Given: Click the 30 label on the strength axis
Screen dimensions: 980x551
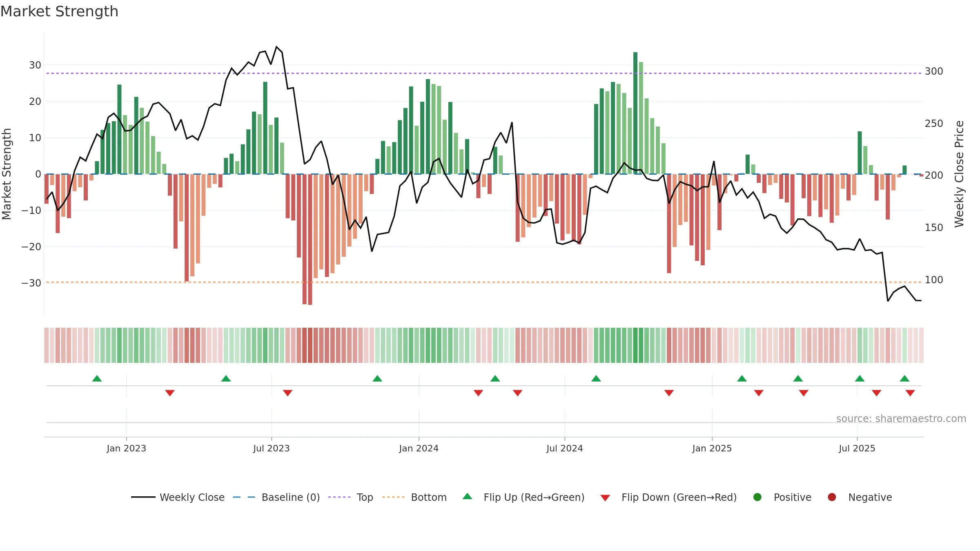Looking at the screenshot, I should (35, 65).
